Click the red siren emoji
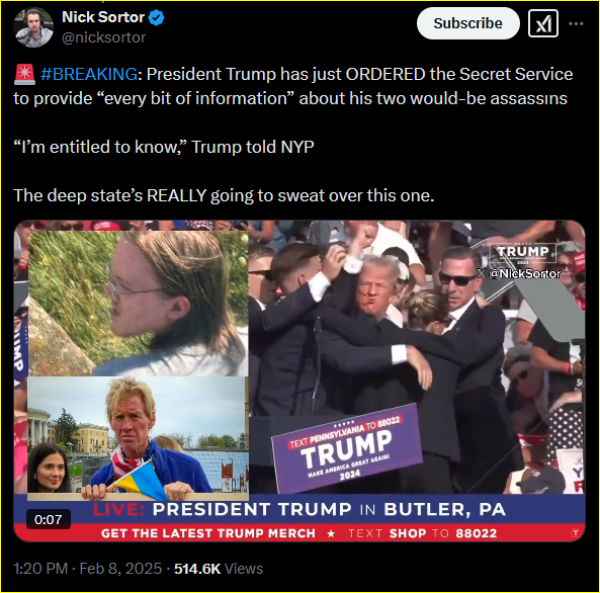This screenshot has width=600, height=593. click(24, 74)
